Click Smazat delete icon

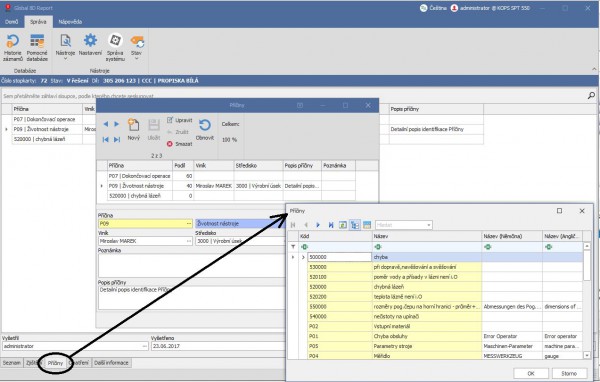[170, 144]
